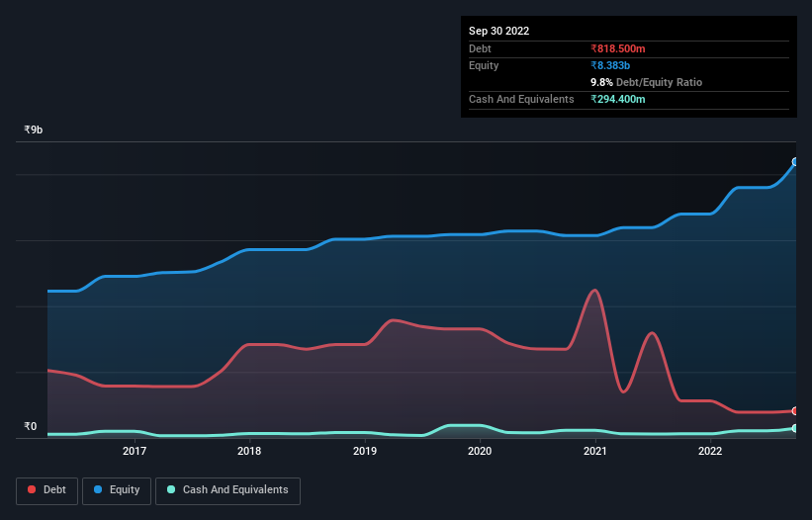
Task: Click the Equity row label in tooltip
Action: [x=484, y=65]
